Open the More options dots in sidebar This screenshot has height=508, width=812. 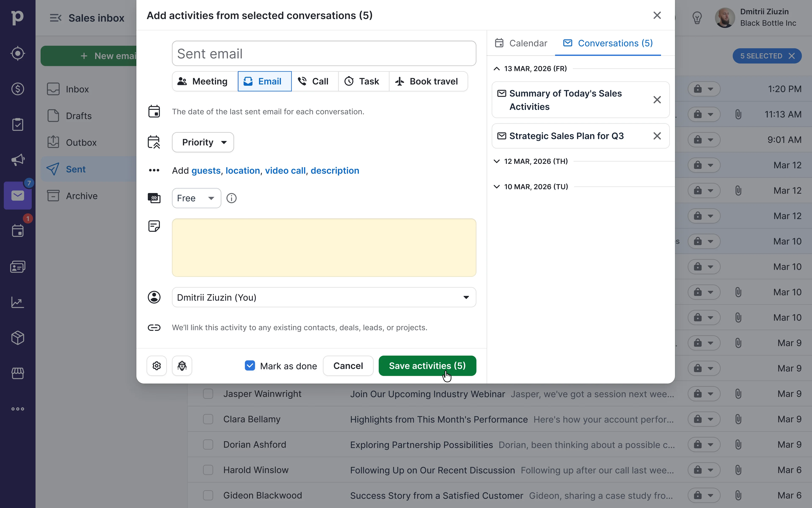[x=18, y=409]
